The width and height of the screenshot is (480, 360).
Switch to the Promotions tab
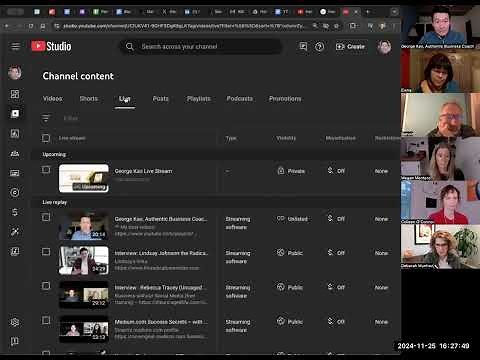click(x=285, y=99)
